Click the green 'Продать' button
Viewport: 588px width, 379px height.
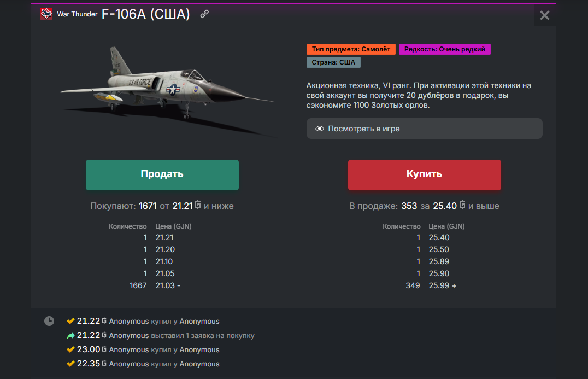pyautogui.click(x=162, y=175)
